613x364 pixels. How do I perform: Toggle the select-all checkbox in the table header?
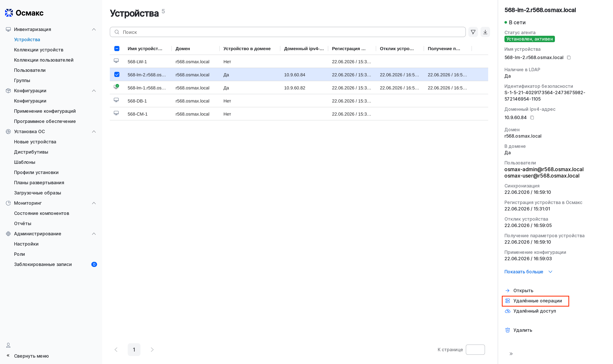[117, 49]
